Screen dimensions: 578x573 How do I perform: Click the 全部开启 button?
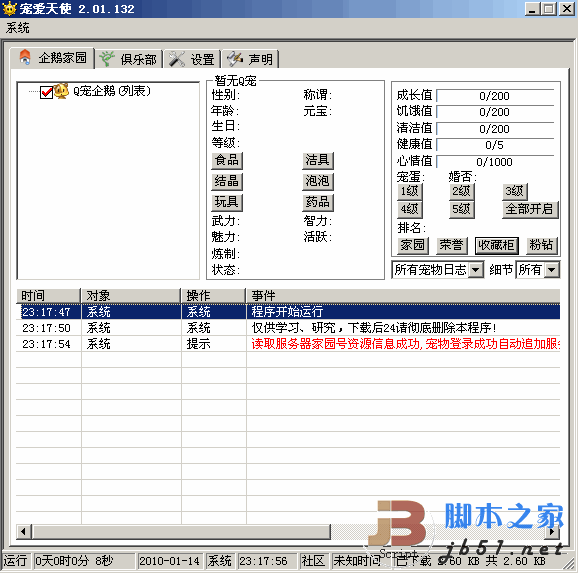click(x=530, y=210)
